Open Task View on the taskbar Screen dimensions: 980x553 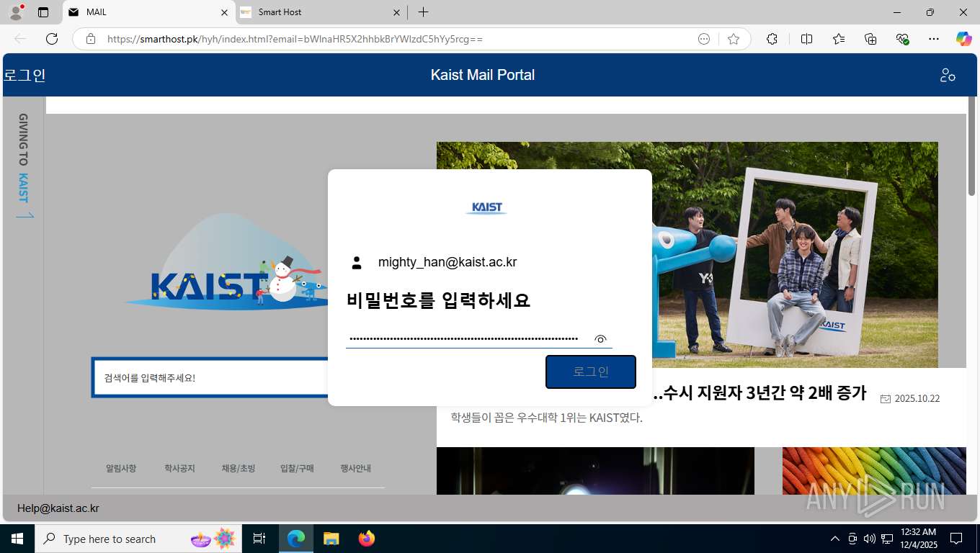tap(259, 539)
